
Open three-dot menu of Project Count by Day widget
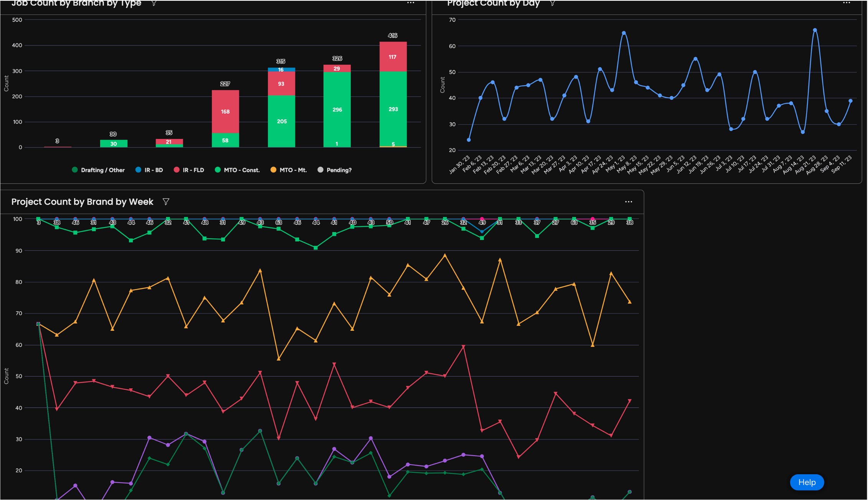pyautogui.click(x=847, y=3)
